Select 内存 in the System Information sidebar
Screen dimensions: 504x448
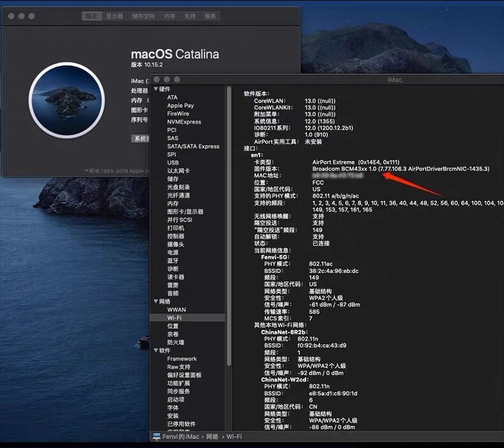click(x=173, y=204)
